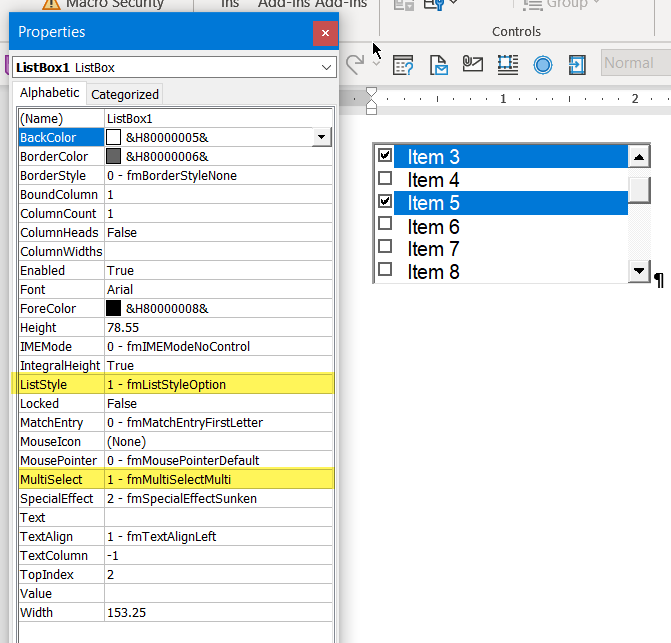Check the Item 8 checkbox
671x643 pixels.
coord(385,269)
